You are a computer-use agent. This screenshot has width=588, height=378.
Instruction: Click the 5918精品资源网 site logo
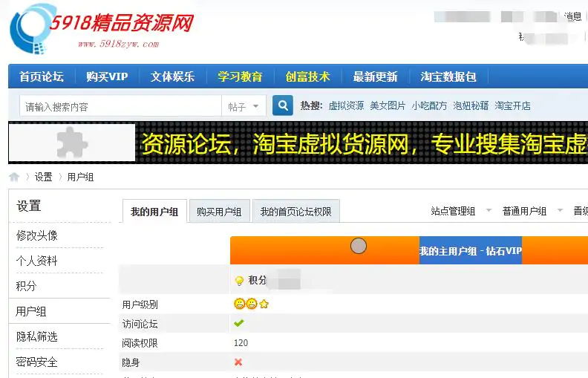click(x=101, y=29)
